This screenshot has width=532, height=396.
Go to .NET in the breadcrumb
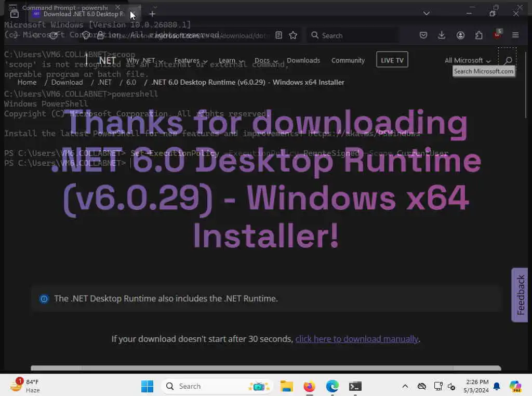point(104,82)
